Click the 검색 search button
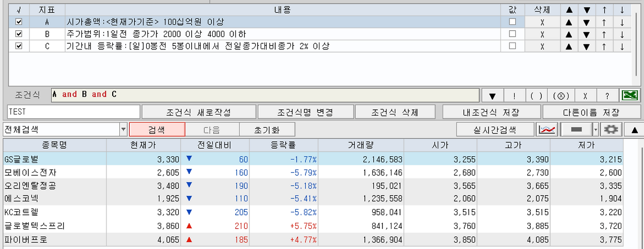The width and height of the screenshot is (644, 249). click(x=157, y=130)
